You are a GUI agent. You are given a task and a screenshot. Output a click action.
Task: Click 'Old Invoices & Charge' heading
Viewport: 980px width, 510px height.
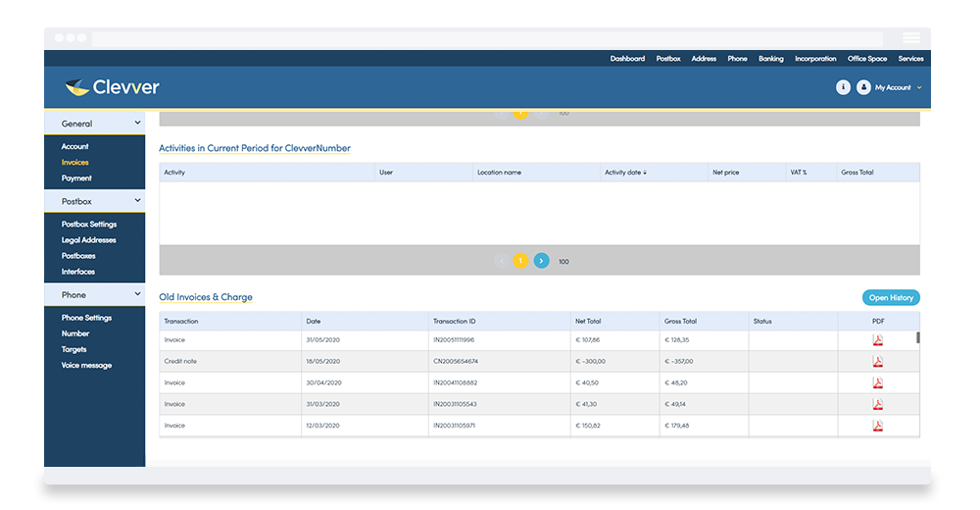(x=206, y=297)
